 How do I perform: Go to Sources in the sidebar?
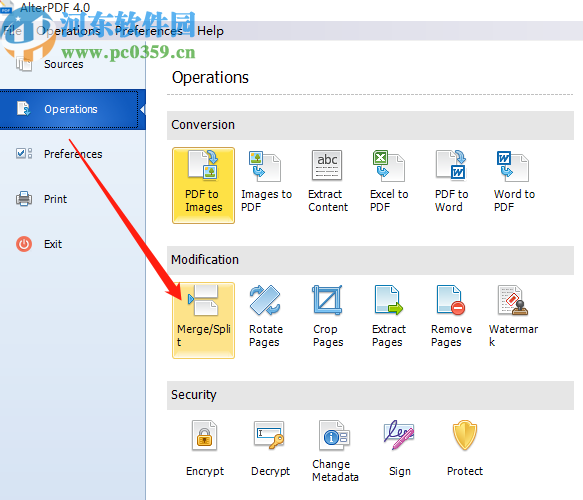pos(73,64)
